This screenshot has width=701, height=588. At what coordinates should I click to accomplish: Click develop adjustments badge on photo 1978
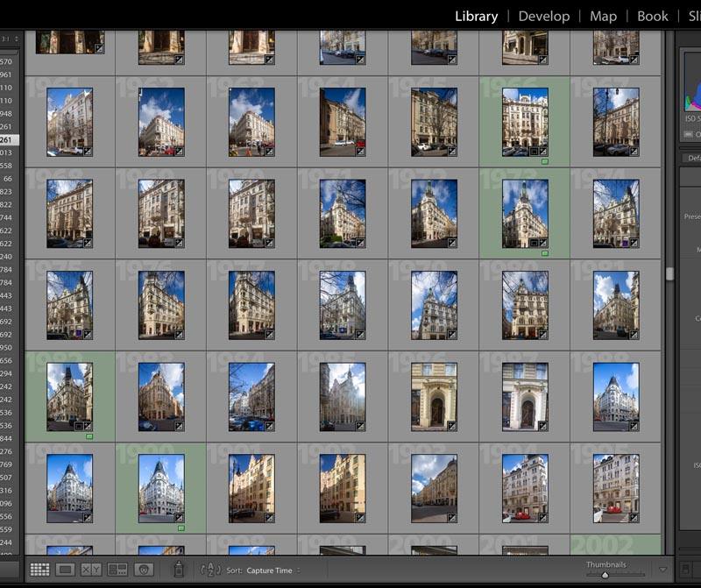(360, 335)
